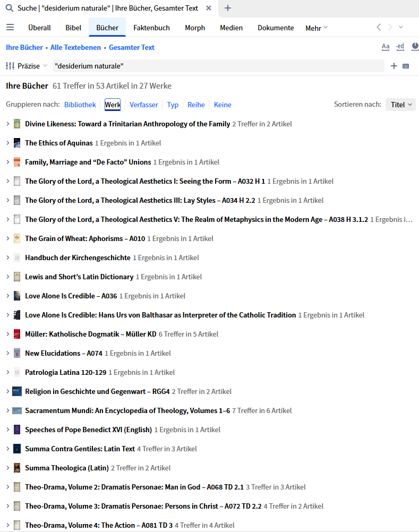Click Speeches of Pope Benedict XVI cover
The image size is (419, 532).
tap(17, 430)
